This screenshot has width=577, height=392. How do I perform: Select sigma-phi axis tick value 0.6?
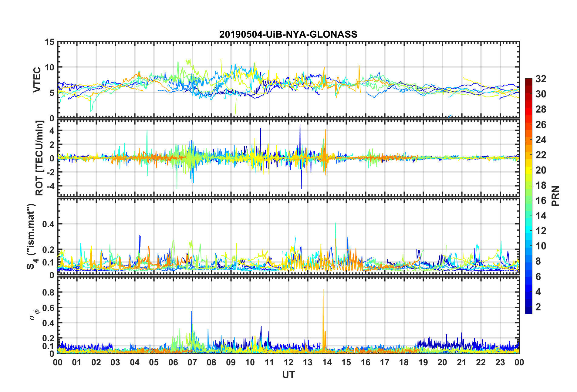[49, 308]
